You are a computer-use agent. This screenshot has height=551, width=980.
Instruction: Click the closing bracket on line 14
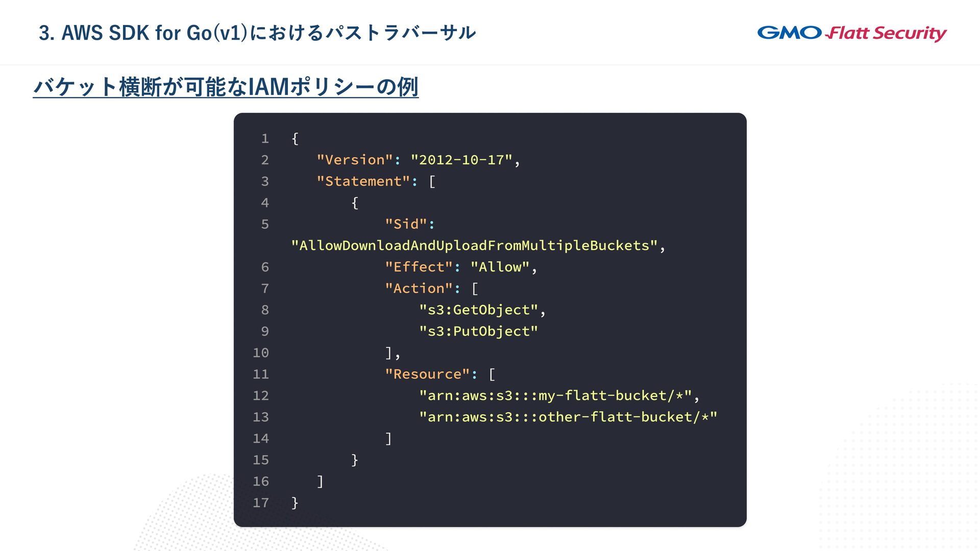point(389,438)
